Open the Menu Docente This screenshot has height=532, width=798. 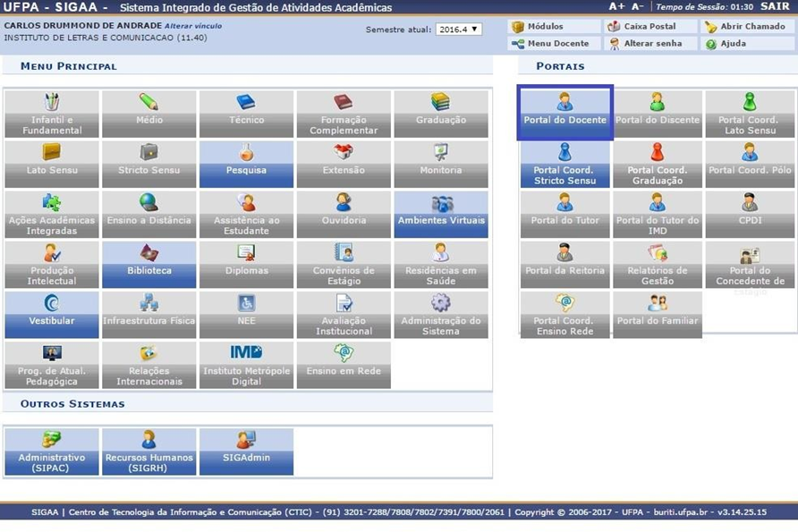(550, 44)
